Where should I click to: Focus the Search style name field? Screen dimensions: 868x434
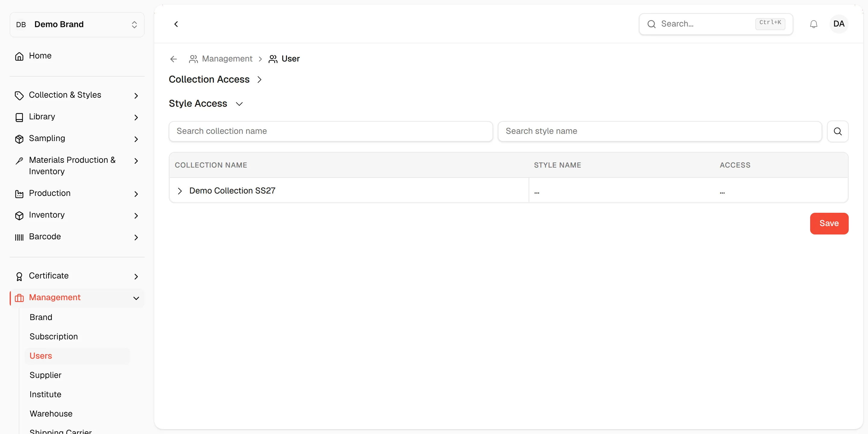click(x=659, y=131)
